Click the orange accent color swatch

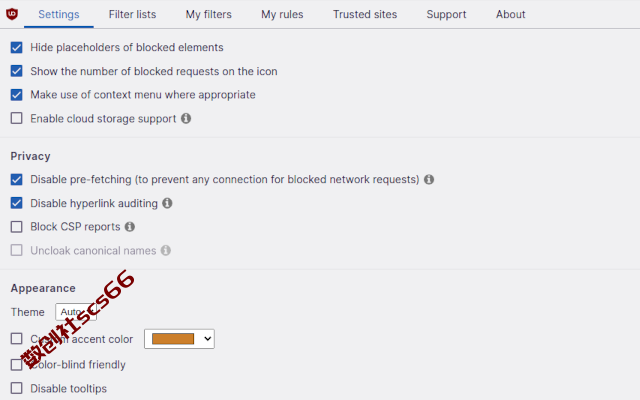click(173, 339)
